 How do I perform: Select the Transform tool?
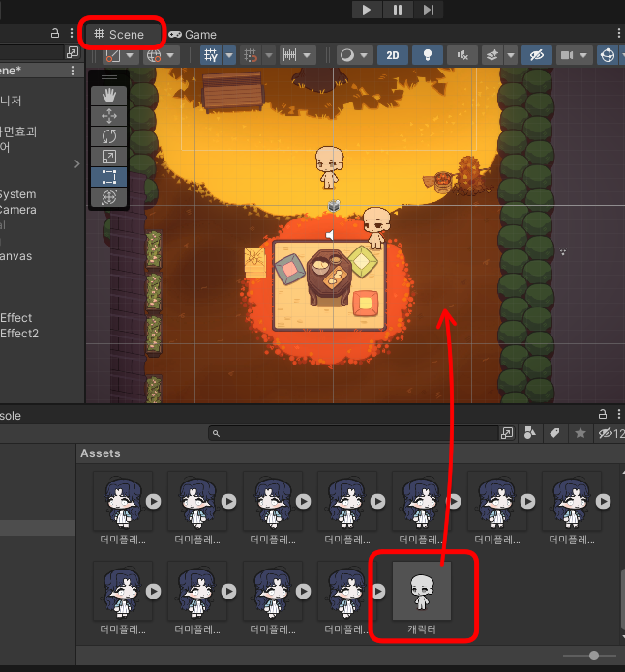109,197
